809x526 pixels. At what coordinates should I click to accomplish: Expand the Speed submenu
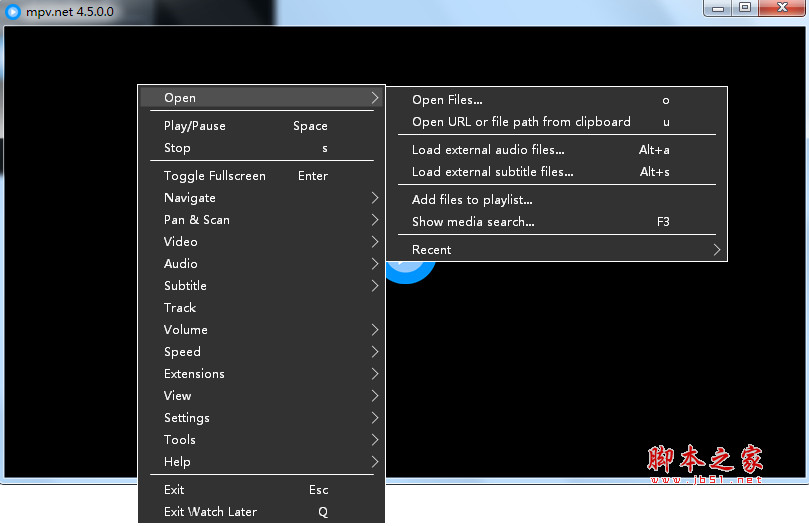(262, 352)
